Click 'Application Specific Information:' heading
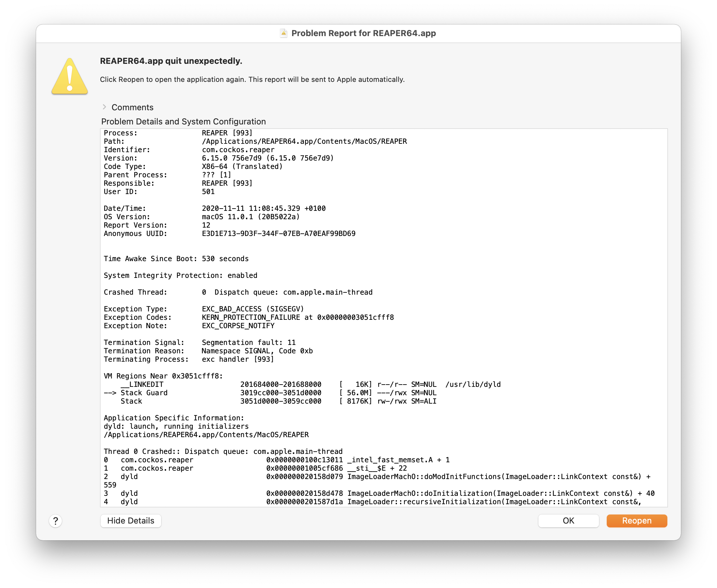 tap(174, 418)
